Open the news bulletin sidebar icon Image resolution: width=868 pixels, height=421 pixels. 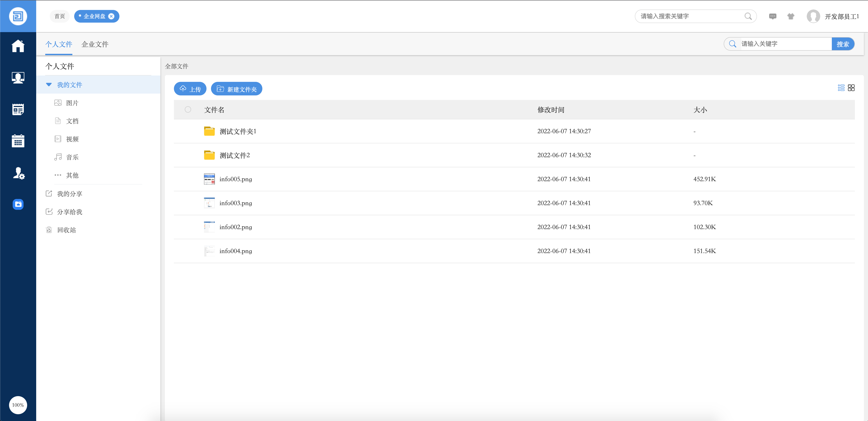point(18,109)
